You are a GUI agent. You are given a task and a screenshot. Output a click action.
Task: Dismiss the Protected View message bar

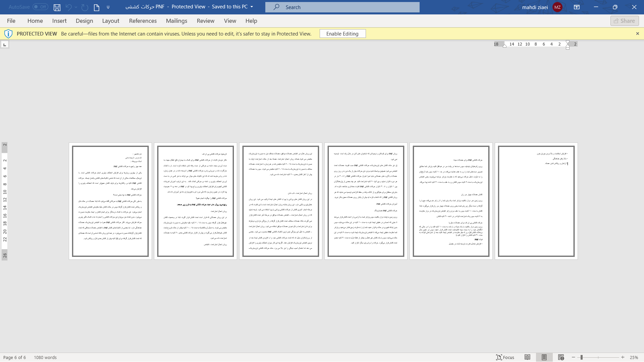tap(638, 34)
